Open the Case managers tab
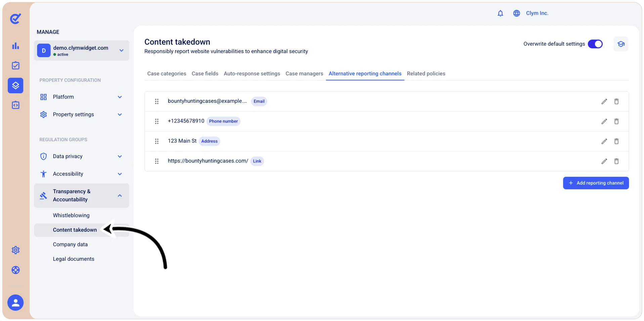This screenshot has height=321, width=644. pos(304,74)
